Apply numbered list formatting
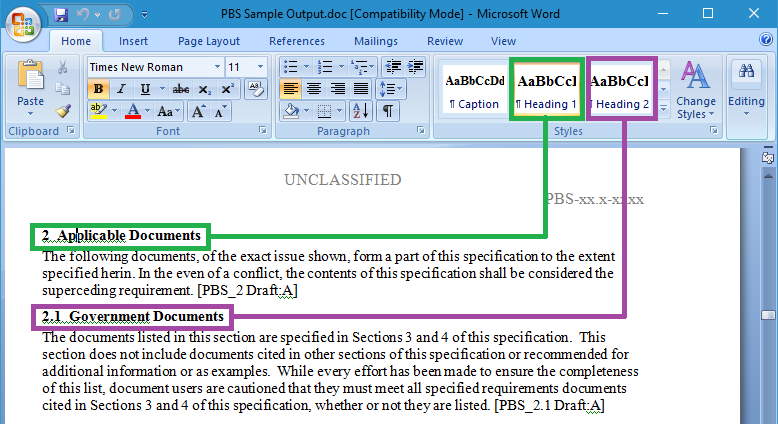This screenshot has height=424, width=778. pyautogui.click(x=324, y=66)
